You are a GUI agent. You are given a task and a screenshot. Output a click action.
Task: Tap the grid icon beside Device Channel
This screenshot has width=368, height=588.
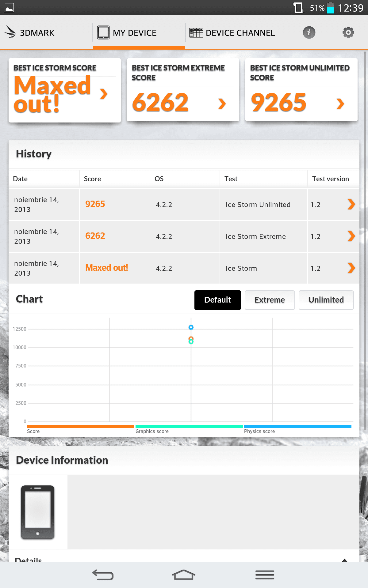pyautogui.click(x=196, y=32)
